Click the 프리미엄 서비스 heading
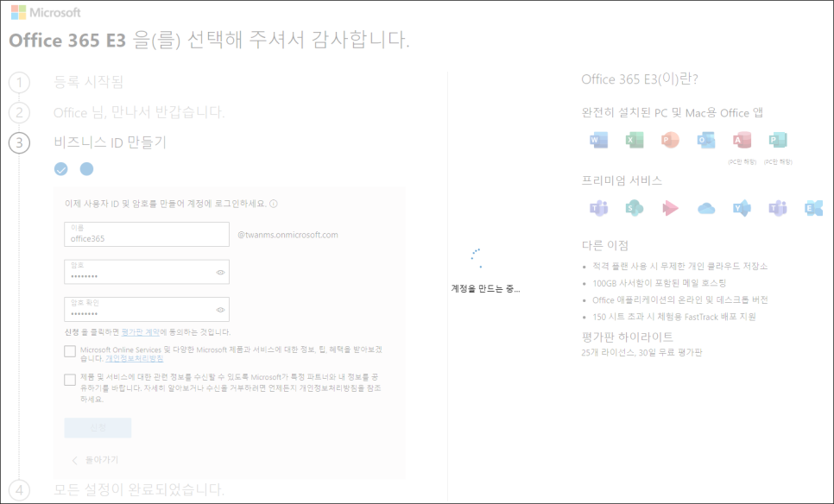The image size is (834, 504). (x=622, y=180)
